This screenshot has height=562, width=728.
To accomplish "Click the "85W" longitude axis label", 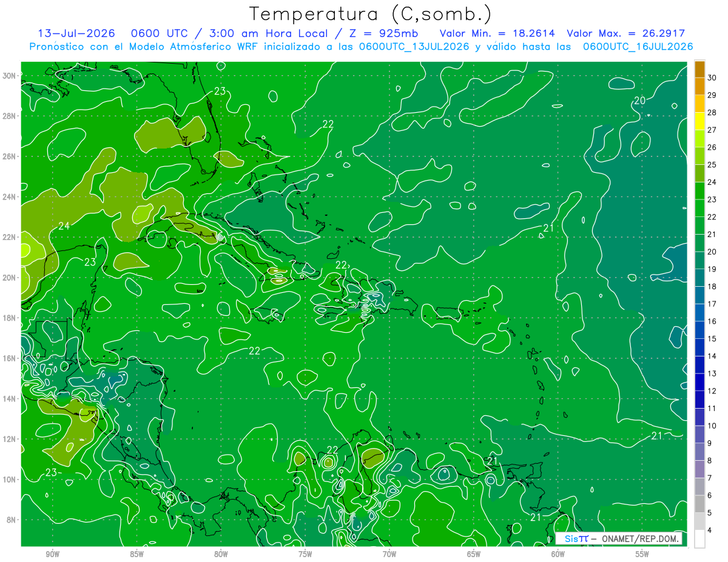I will tap(136, 554).
